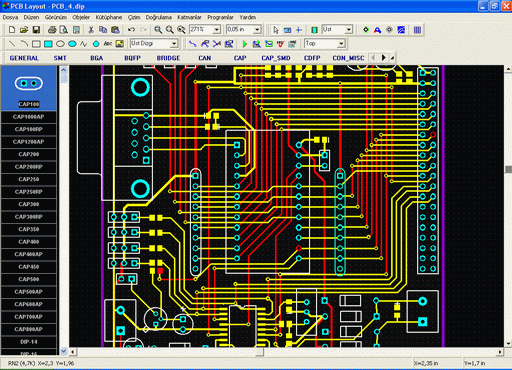Open the Katmanlar menu
Image resolution: width=512 pixels, height=370 pixels.
pyautogui.click(x=189, y=17)
